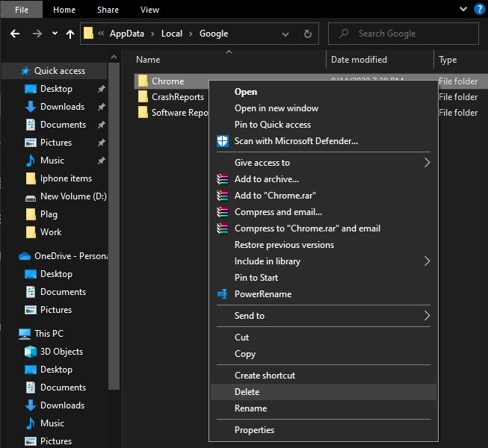Image resolution: width=488 pixels, height=448 pixels.
Task: Open the Share ribbon tab
Action: pyautogui.click(x=108, y=10)
